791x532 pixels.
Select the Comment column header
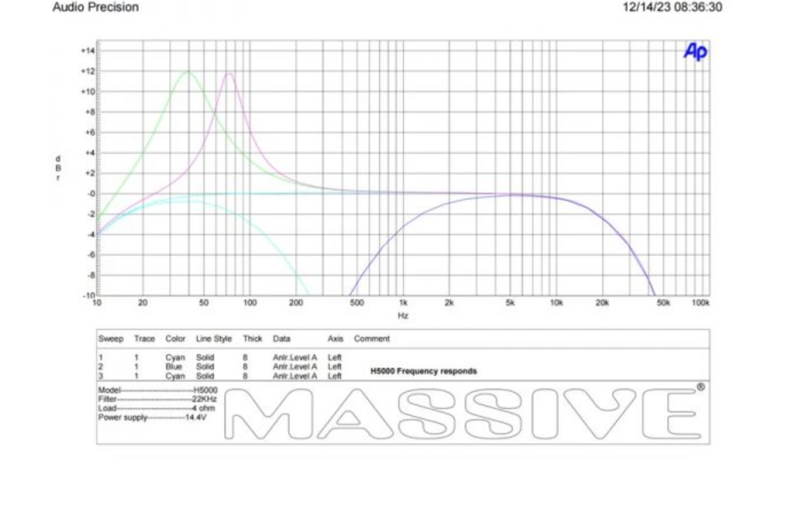[372, 338]
